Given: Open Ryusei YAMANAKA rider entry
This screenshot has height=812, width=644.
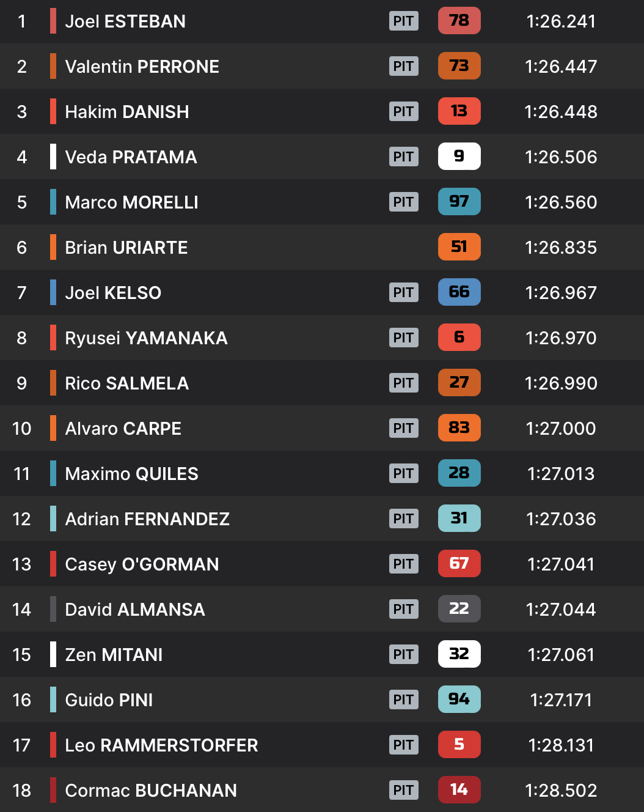Looking at the screenshot, I should coord(146,338).
